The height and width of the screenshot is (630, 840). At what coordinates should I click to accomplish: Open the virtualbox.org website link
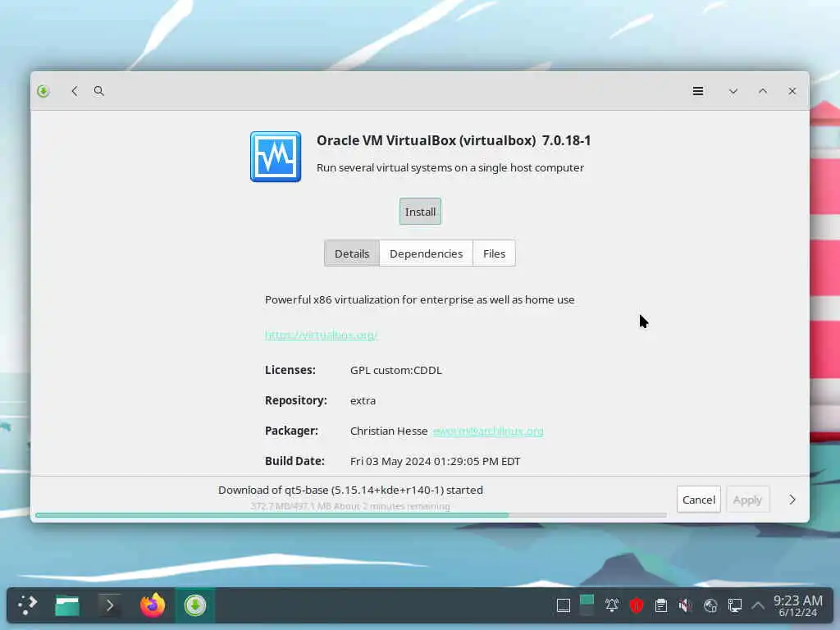[321, 335]
